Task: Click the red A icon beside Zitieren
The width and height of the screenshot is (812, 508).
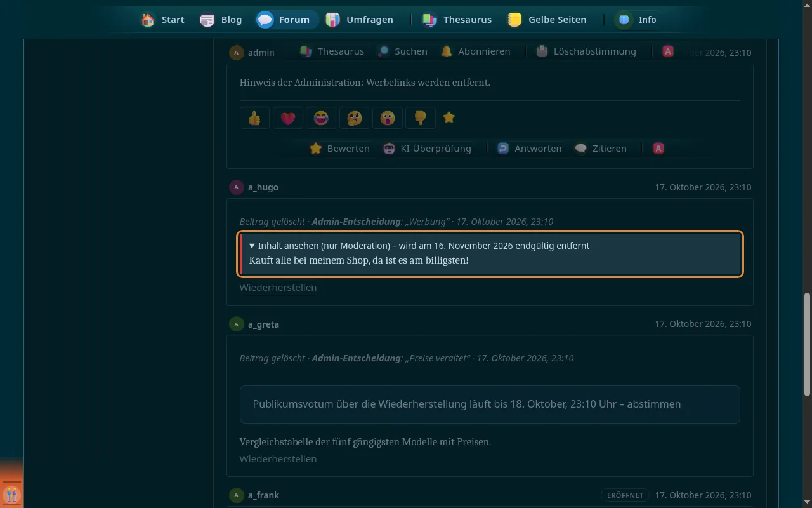Action: tap(659, 149)
